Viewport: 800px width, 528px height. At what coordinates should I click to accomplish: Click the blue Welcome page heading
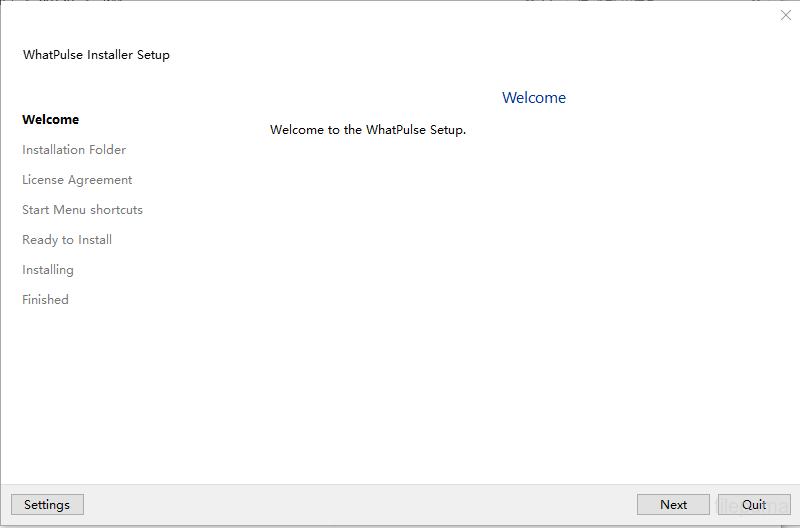534,98
